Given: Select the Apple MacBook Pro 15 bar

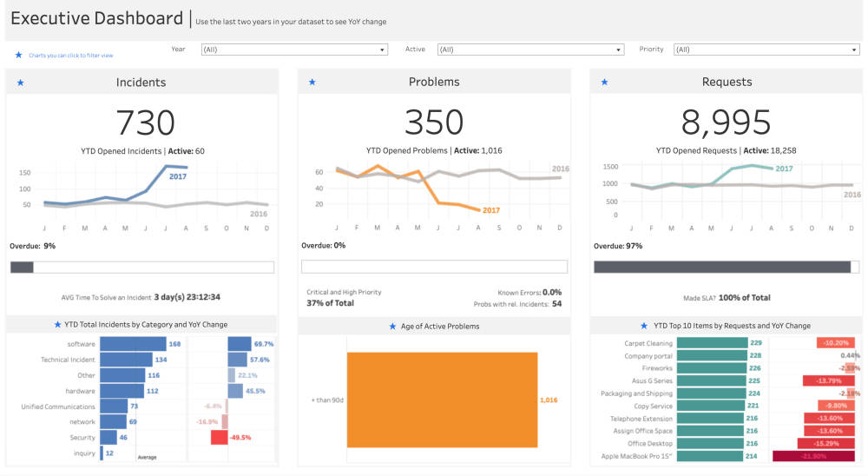Looking at the screenshot, I should [x=710, y=456].
